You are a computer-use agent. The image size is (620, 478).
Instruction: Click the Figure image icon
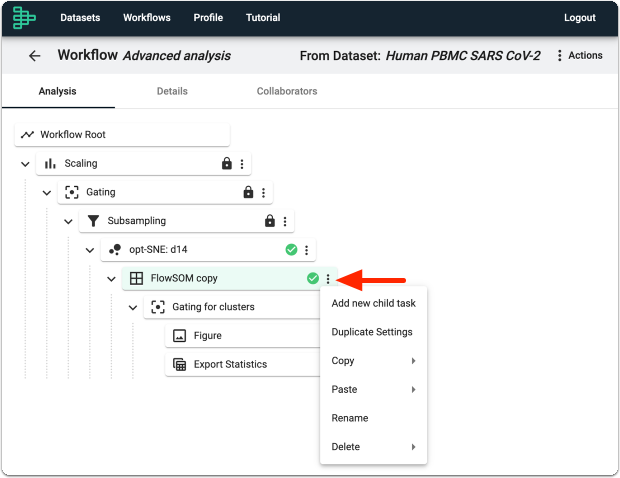(180, 336)
